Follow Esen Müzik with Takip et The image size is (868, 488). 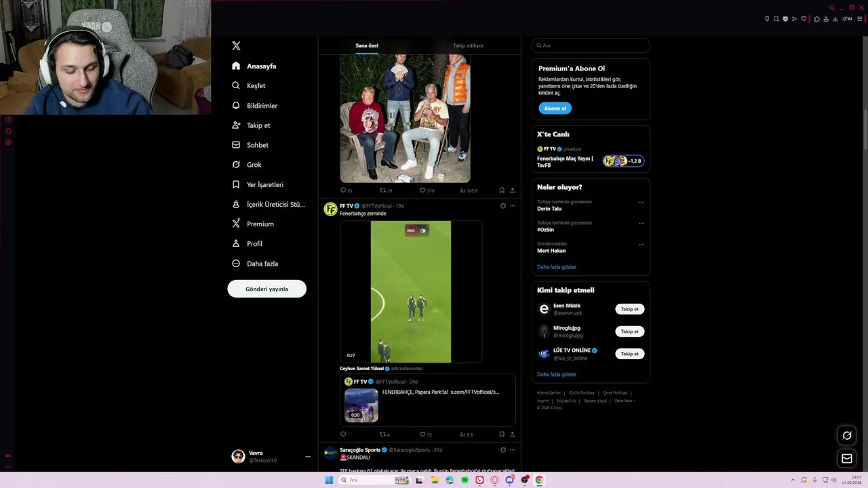629,309
